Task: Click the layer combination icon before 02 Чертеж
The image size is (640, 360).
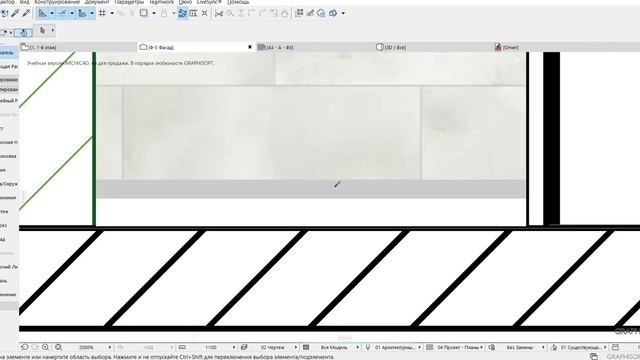Action: (x=244, y=347)
